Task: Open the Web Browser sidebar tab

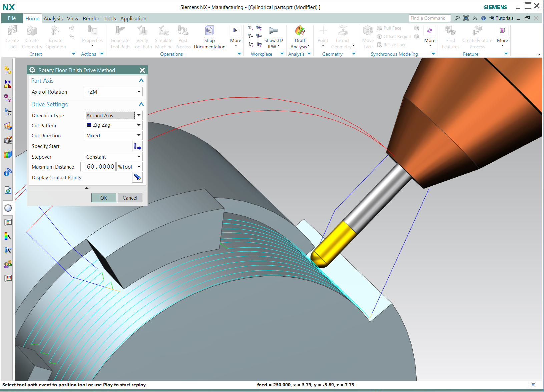Action: coord(8,190)
